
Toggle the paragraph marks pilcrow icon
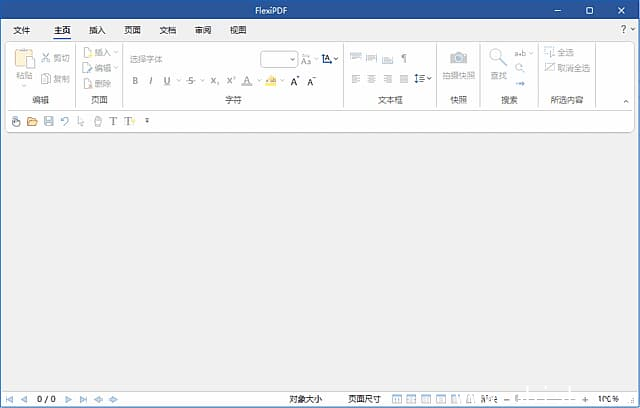pyautogui.click(x=404, y=58)
